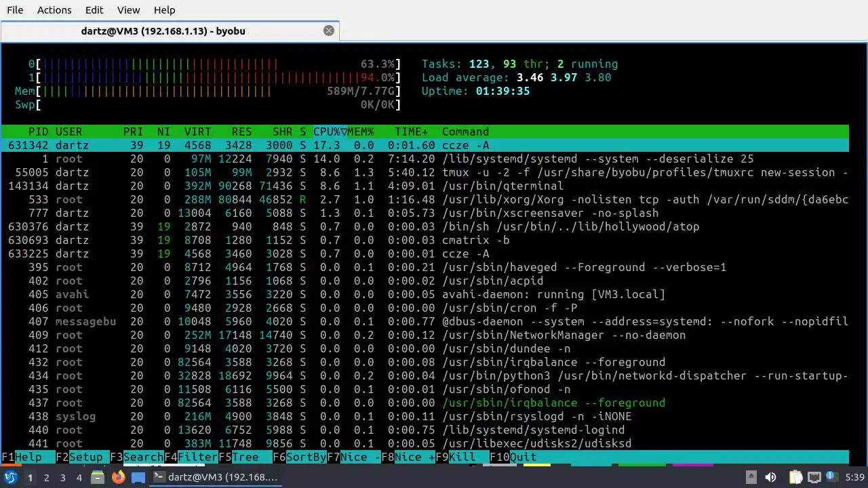
Task: Select the dartz@VM3 byobu tab
Action: [170, 30]
